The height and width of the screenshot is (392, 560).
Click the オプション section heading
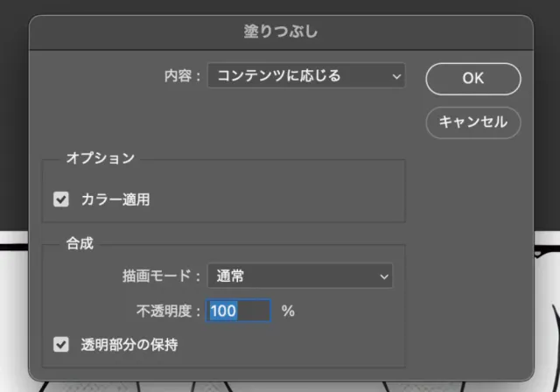point(101,158)
